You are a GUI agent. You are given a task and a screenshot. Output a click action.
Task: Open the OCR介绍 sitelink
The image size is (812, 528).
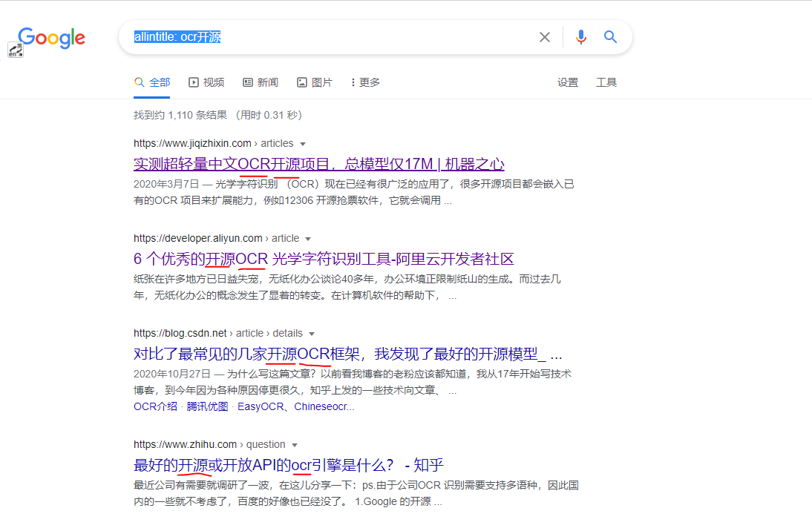[x=155, y=406]
